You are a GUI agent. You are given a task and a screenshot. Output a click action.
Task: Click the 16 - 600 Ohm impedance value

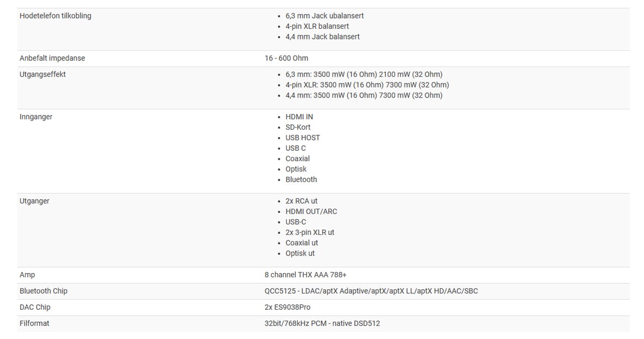(x=286, y=58)
